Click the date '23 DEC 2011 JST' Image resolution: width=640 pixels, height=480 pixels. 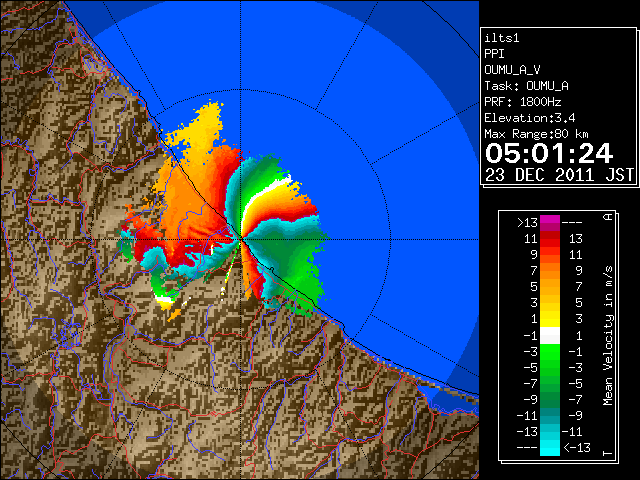click(559, 175)
